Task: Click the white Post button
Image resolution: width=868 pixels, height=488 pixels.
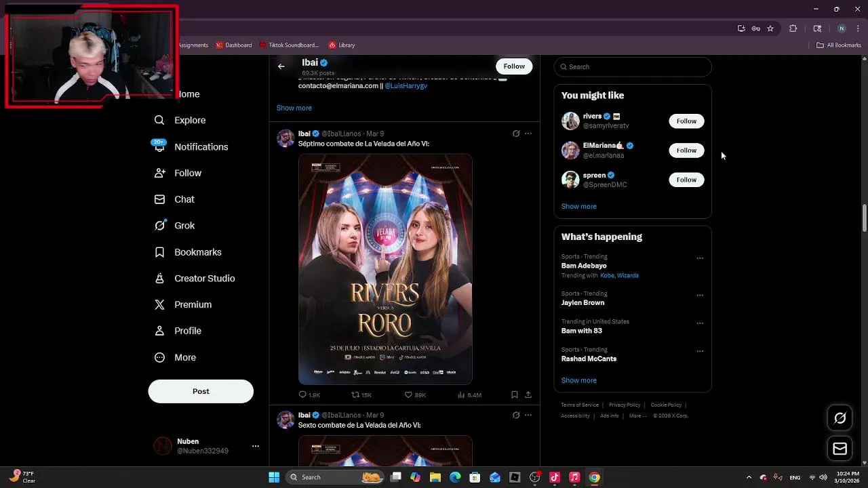Action: pos(201,391)
